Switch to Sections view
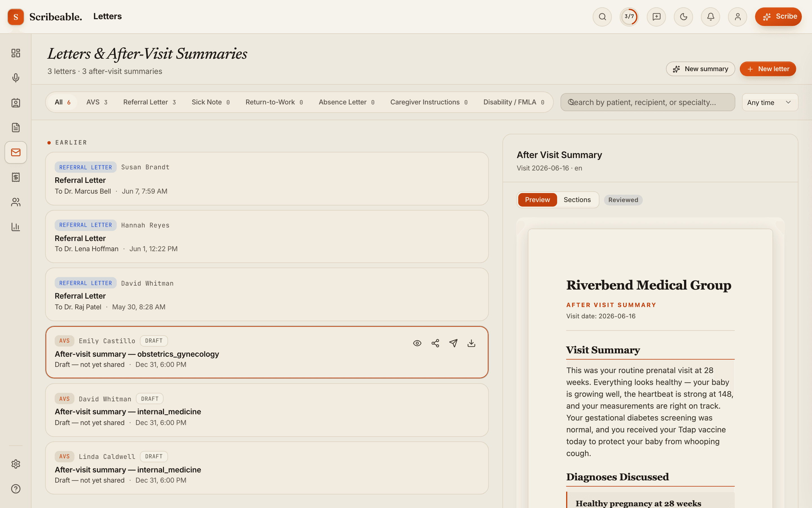The height and width of the screenshot is (508, 812). 577,200
